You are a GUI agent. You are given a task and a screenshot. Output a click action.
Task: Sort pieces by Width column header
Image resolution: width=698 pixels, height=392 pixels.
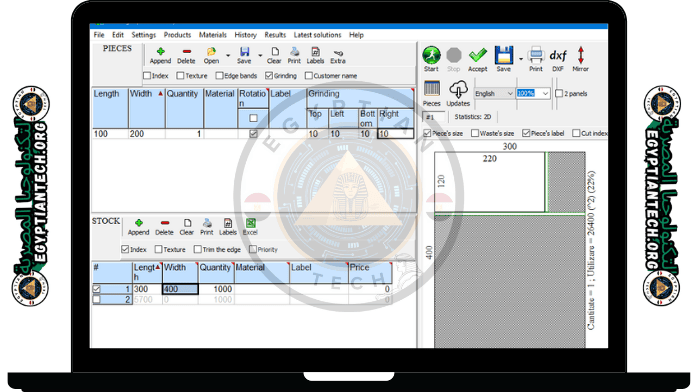point(147,108)
